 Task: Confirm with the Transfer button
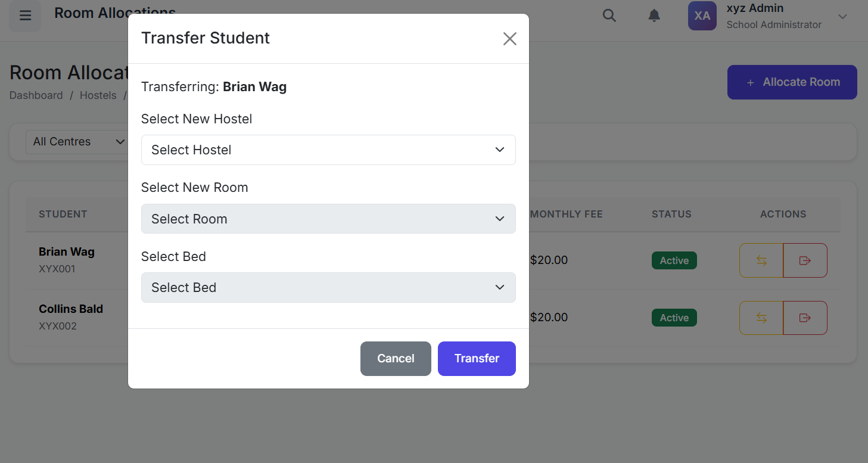click(477, 359)
